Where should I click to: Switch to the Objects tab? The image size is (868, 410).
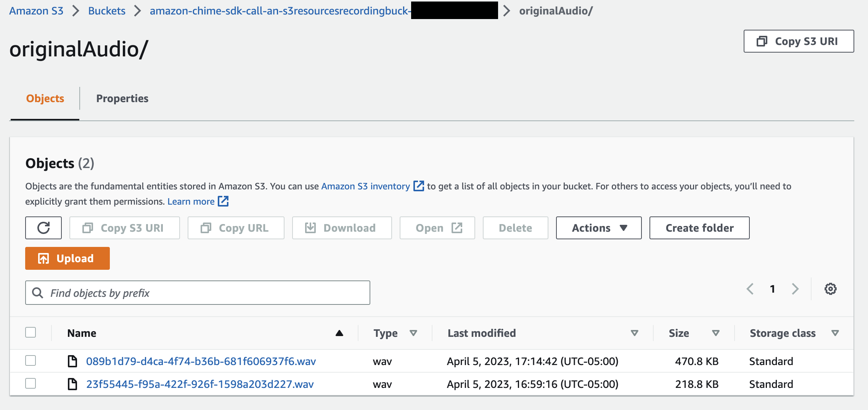click(45, 98)
